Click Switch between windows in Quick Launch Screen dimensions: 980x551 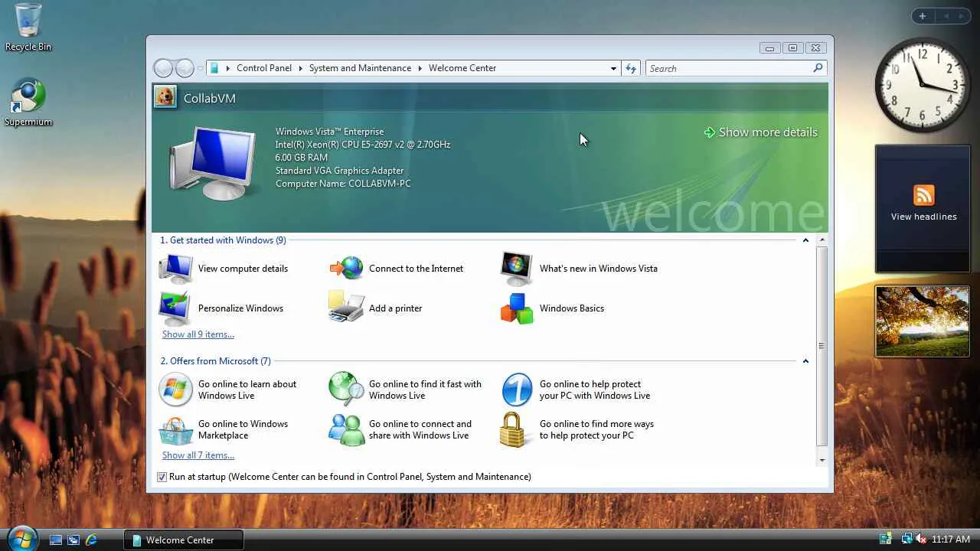point(73,540)
